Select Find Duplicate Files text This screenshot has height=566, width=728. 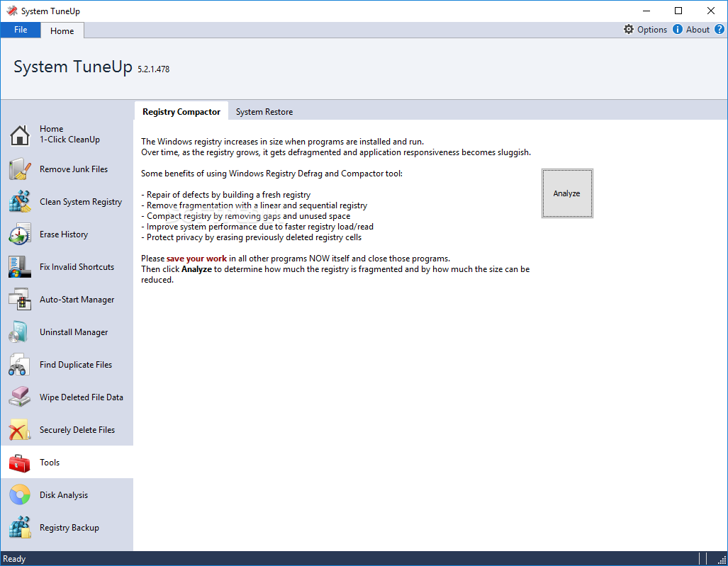click(x=76, y=365)
